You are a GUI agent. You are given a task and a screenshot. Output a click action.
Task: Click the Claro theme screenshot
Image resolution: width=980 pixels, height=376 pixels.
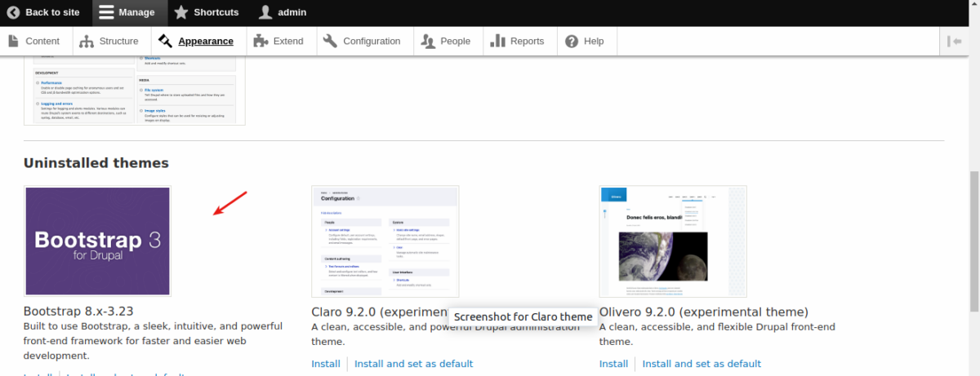point(385,241)
